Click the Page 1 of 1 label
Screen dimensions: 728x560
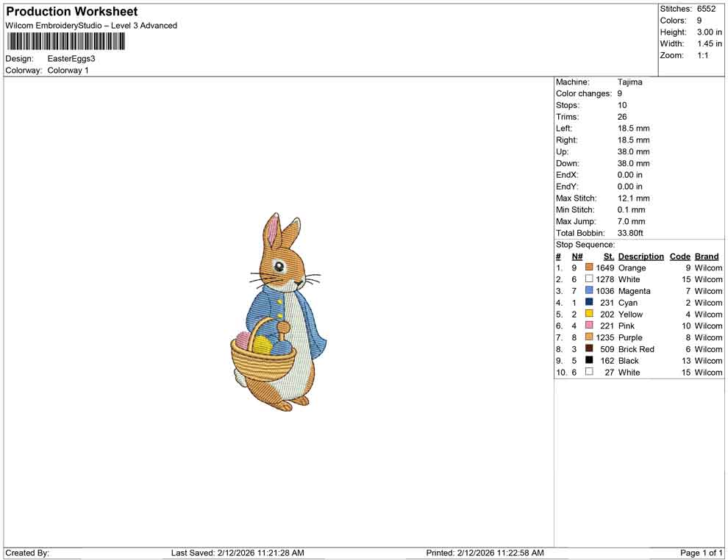(701, 553)
